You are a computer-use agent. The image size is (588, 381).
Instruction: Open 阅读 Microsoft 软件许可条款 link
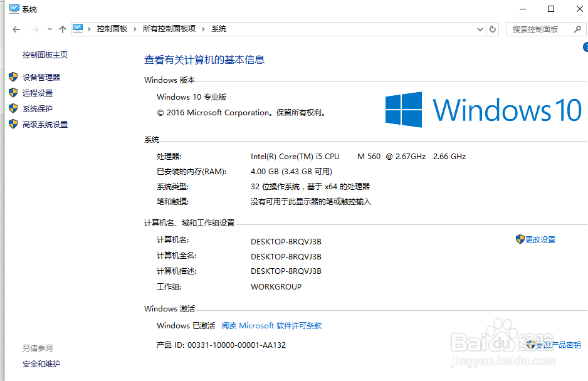click(x=271, y=325)
